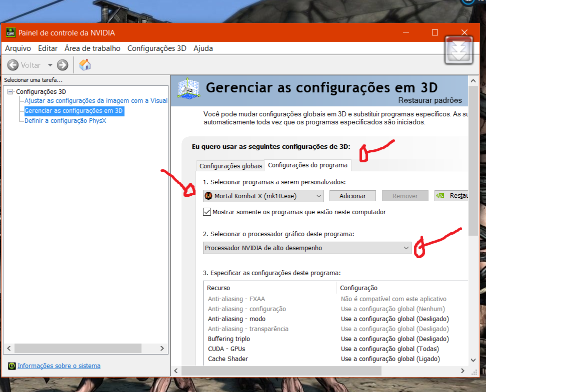The height and width of the screenshot is (392, 576).
Task: Select the Buffering triplo row
Action: [x=335, y=339]
